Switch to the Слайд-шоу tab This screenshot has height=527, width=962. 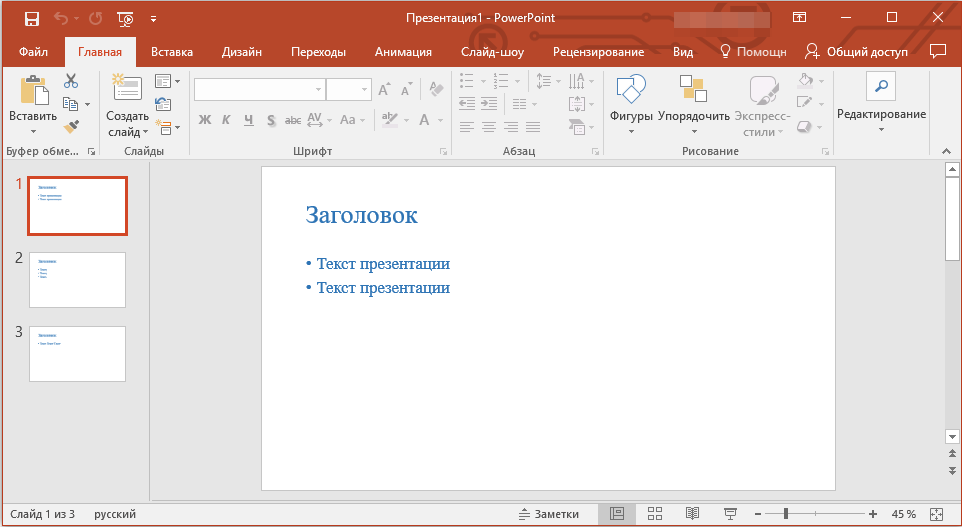click(493, 52)
